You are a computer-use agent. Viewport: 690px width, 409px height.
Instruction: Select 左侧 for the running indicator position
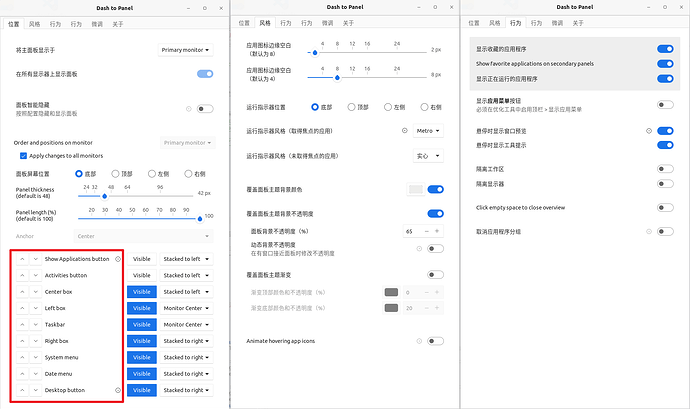click(388, 107)
